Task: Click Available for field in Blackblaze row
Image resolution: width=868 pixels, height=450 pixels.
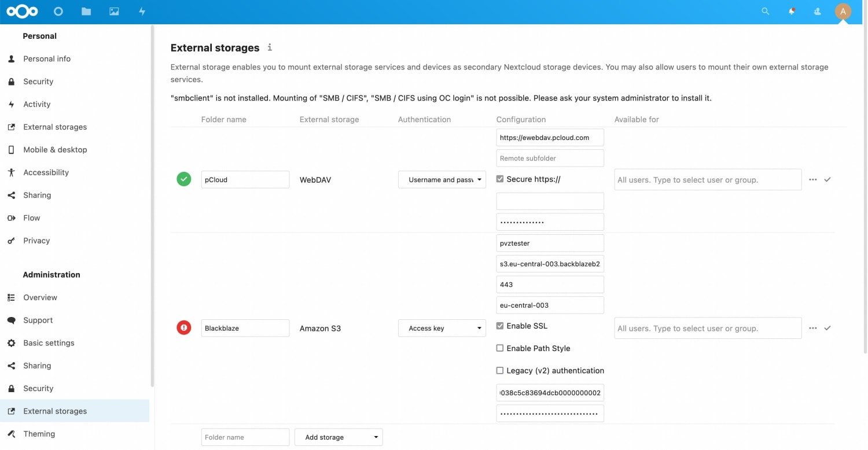Action: click(708, 328)
